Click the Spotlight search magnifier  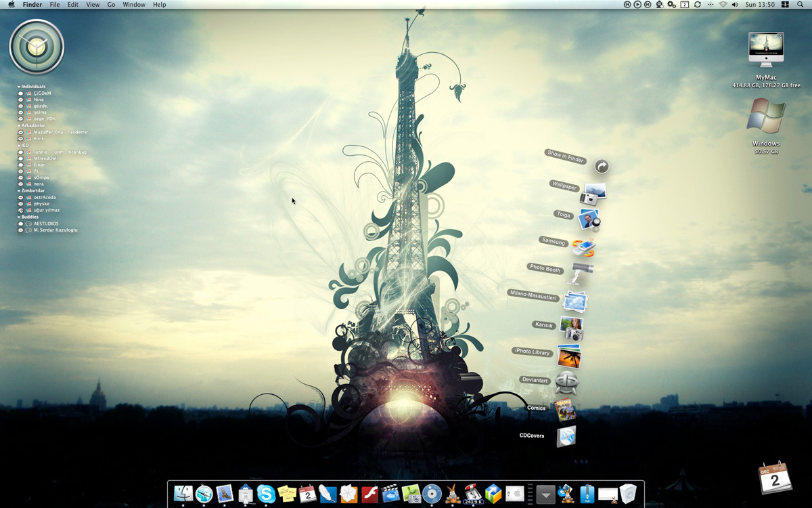coord(801,5)
